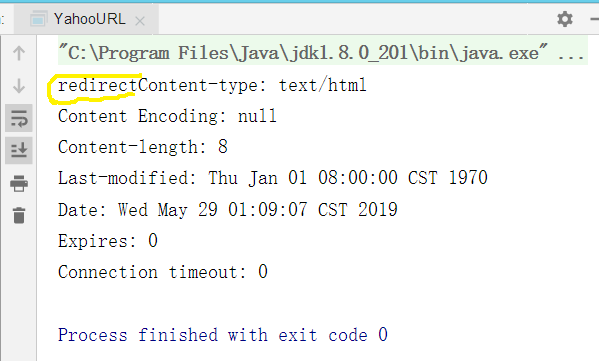Image resolution: width=599 pixels, height=361 pixels.
Task: Click the Last-modified timestamp line
Action: point(273,178)
